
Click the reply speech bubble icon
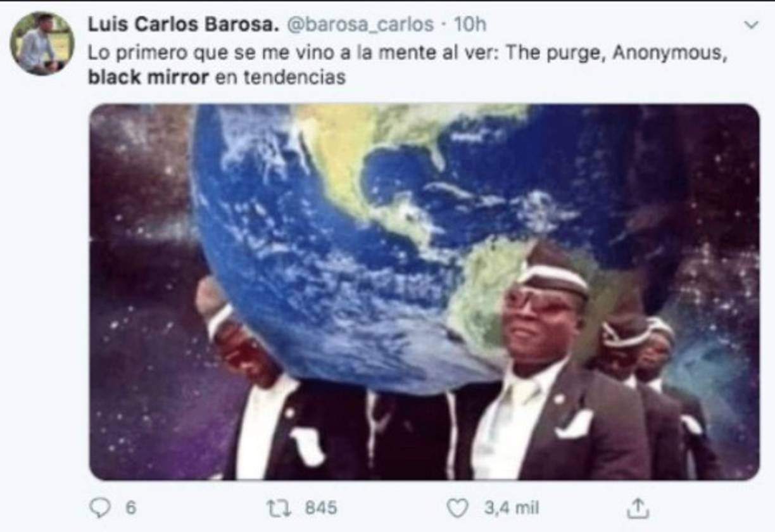pos(99,507)
